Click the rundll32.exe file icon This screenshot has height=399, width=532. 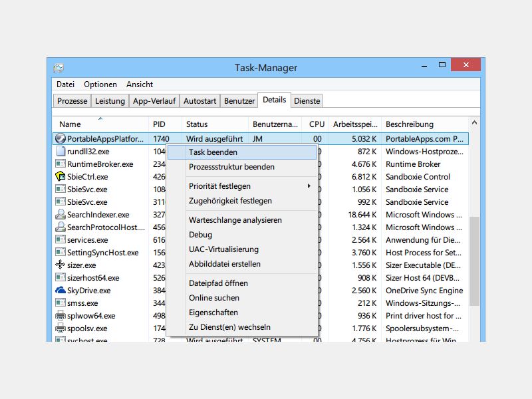pos(61,151)
